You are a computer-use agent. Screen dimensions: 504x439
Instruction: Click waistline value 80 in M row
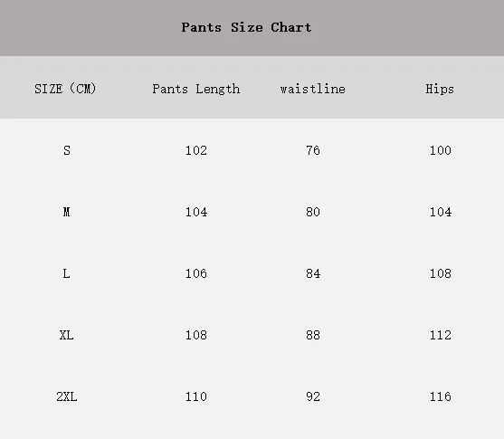click(313, 212)
